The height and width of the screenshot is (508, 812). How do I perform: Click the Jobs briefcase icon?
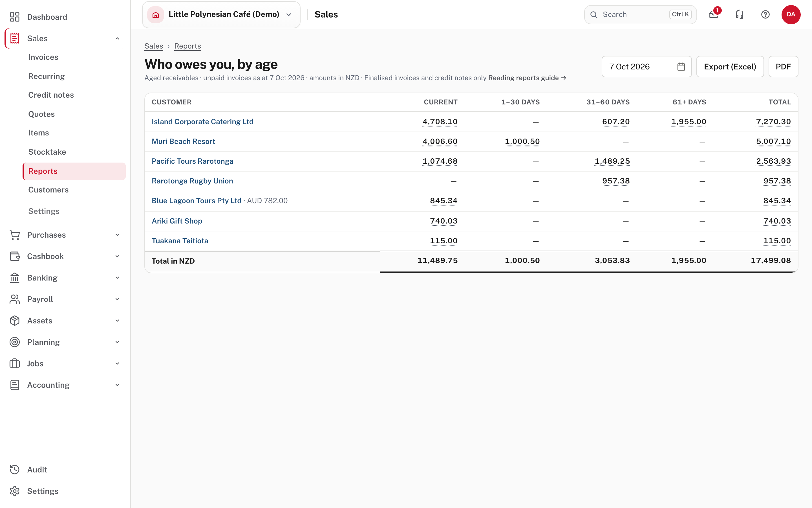coord(14,364)
